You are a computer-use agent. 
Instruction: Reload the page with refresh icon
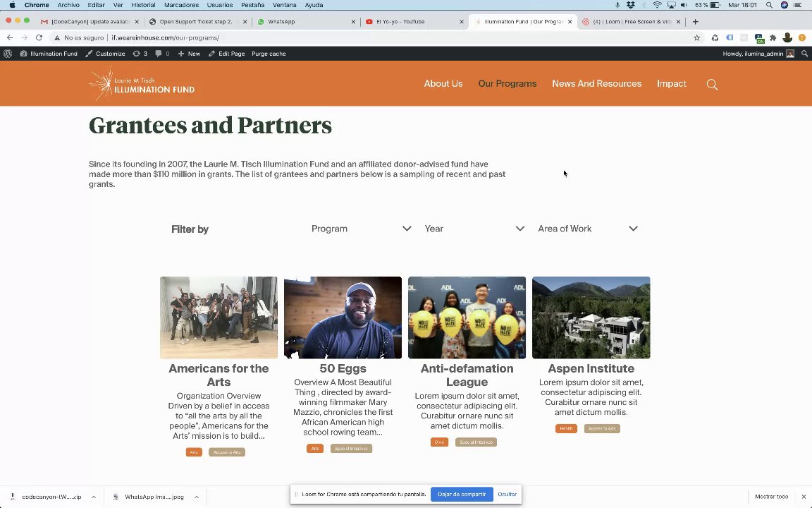coord(39,37)
